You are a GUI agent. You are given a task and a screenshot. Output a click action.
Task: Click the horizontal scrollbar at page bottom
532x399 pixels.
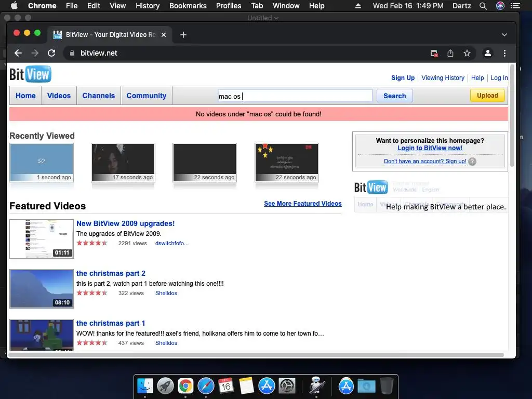coord(256,355)
